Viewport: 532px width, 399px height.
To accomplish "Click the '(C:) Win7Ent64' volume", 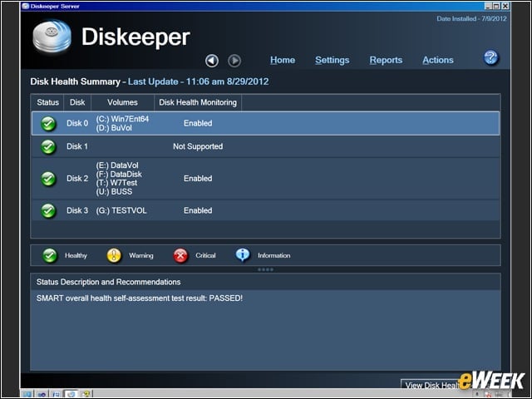I will click(x=122, y=119).
